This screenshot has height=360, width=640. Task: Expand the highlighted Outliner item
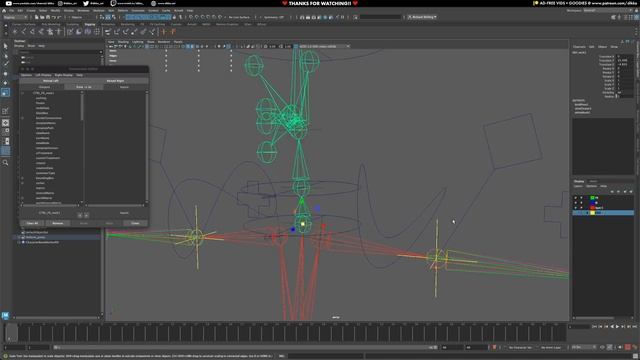coord(19,237)
